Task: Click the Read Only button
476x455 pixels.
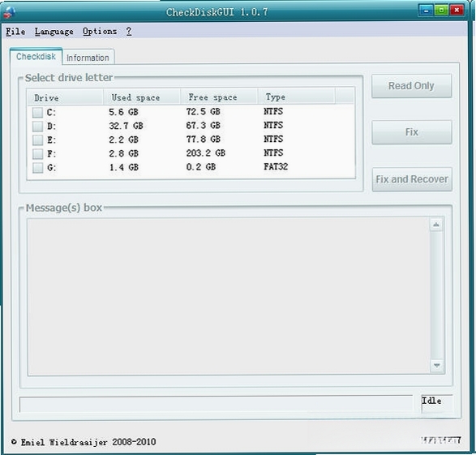Action: click(412, 86)
